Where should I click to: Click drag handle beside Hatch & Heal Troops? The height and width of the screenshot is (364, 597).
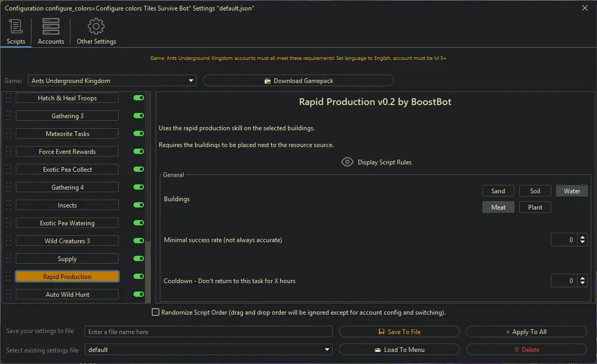tap(8, 98)
